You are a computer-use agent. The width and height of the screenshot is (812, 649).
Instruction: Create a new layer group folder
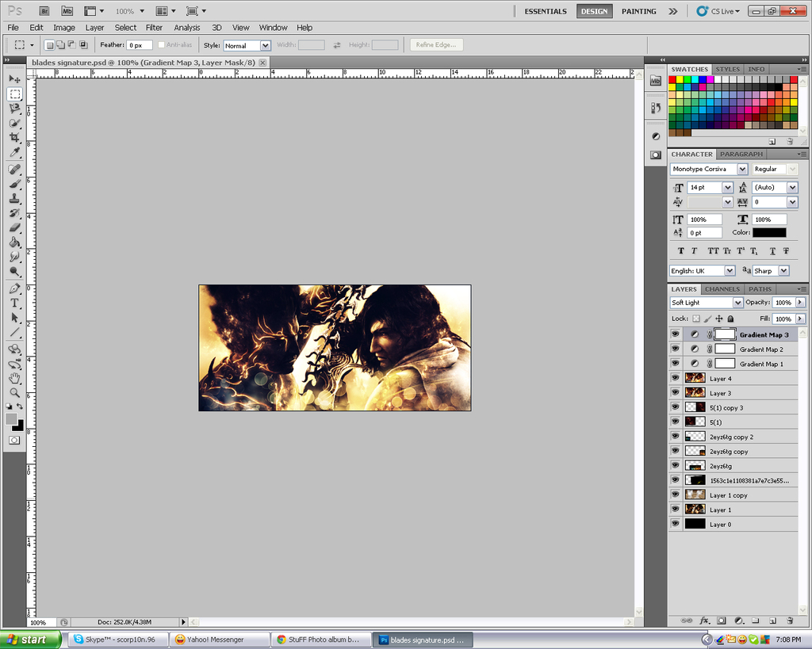click(756, 620)
